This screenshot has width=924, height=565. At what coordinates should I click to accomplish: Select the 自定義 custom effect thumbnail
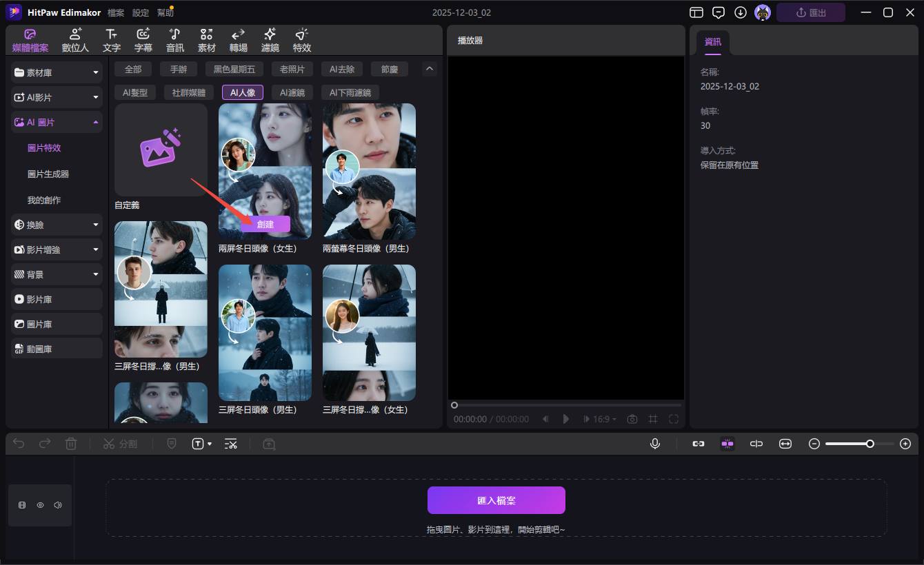(x=161, y=150)
